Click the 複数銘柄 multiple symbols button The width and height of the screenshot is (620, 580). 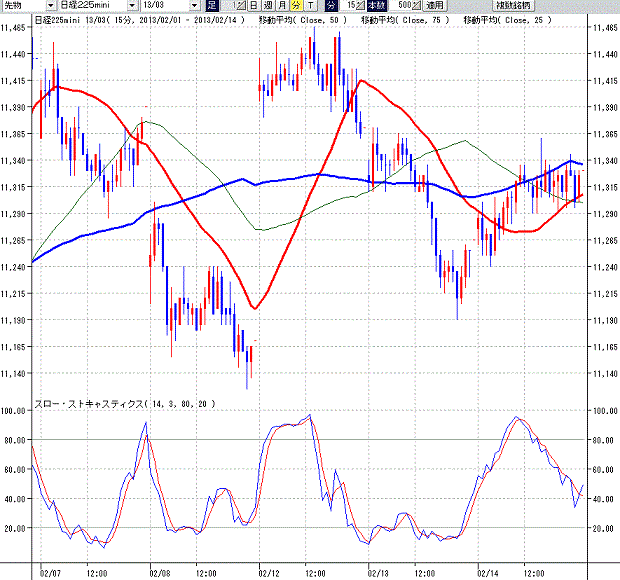tap(514, 5)
